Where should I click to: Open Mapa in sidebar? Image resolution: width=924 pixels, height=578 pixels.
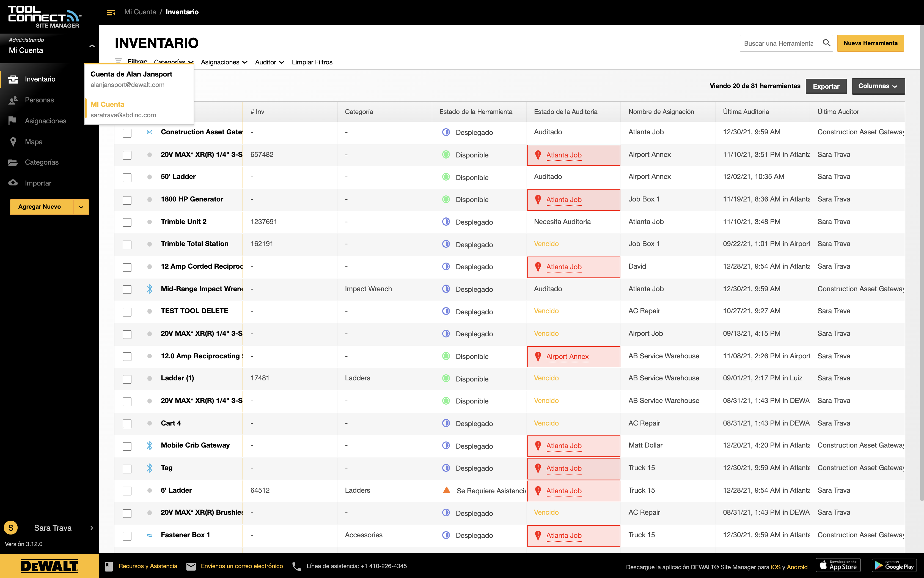(34, 142)
